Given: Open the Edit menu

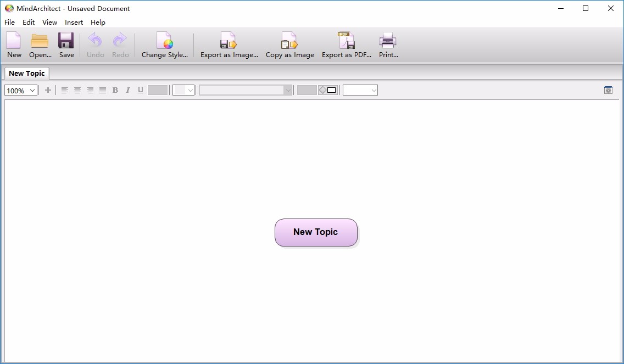Looking at the screenshot, I should click(28, 23).
